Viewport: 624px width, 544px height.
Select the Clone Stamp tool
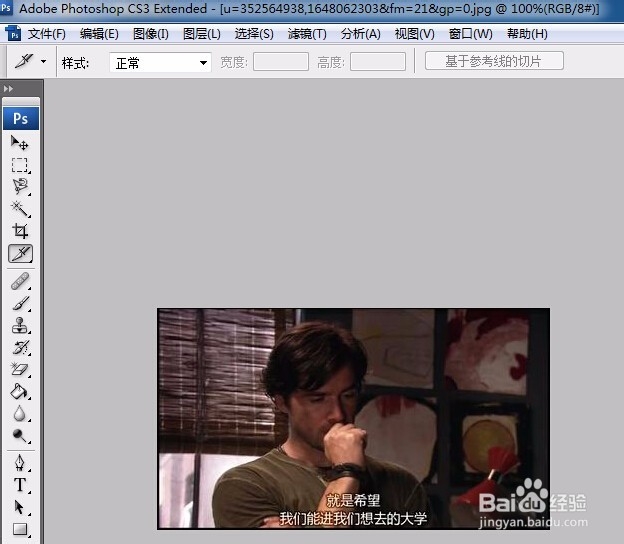[x=20, y=326]
